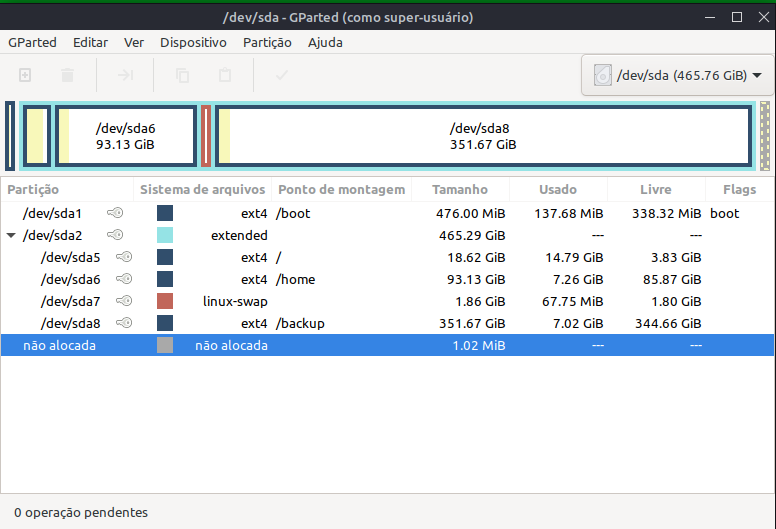776x529 pixels.
Task: Click the '0 operação pendentes' status text
Action: point(81,513)
